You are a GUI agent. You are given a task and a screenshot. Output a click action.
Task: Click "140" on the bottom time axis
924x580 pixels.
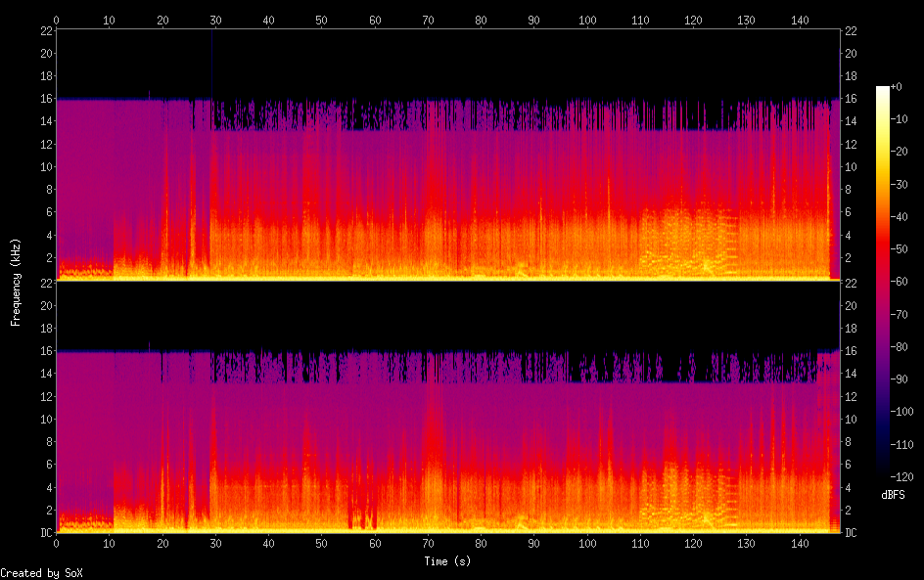tap(800, 544)
